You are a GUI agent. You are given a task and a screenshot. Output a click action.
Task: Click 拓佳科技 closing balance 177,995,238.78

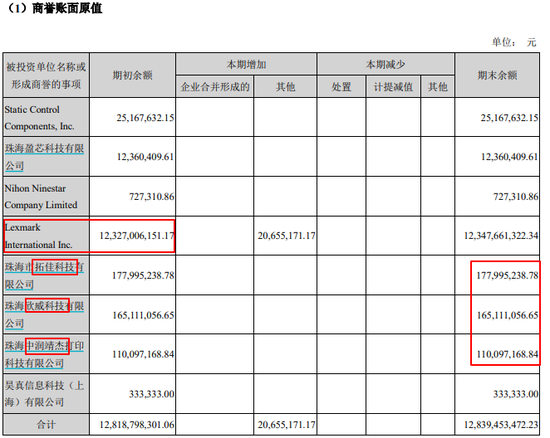[507, 275]
